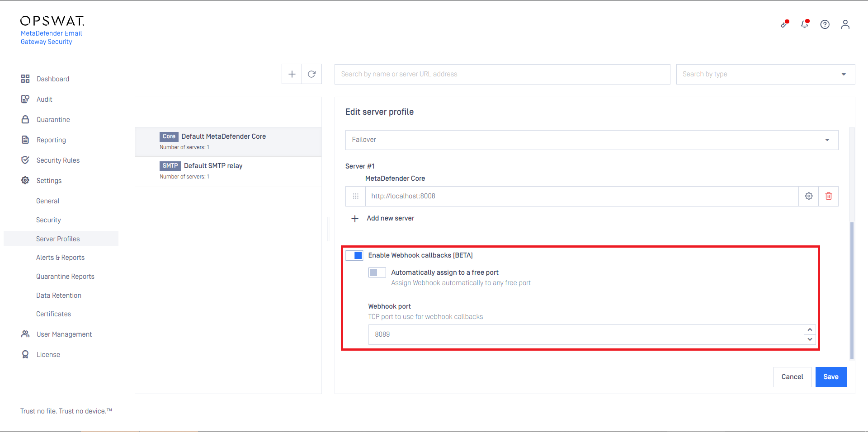The height and width of the screenshot is (432, 868).
Task: Click the drag handle of Server #1
Action: [x=356, y=196]
